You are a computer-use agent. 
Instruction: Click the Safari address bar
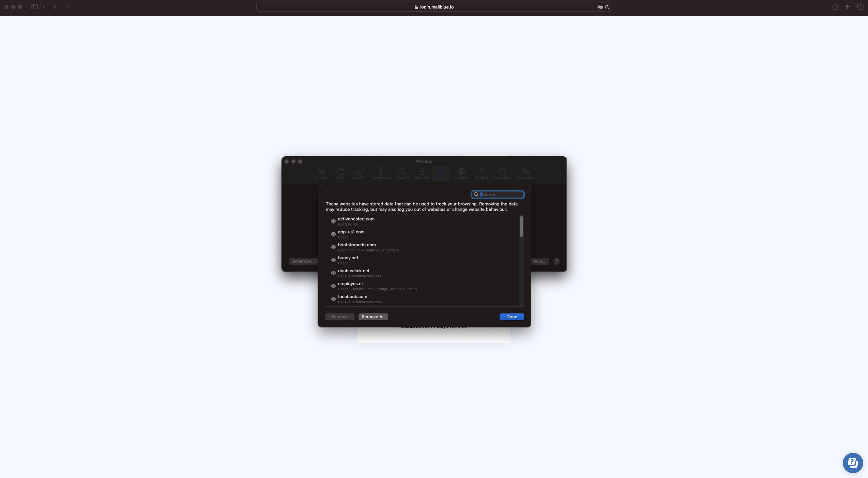coord(433,7)
